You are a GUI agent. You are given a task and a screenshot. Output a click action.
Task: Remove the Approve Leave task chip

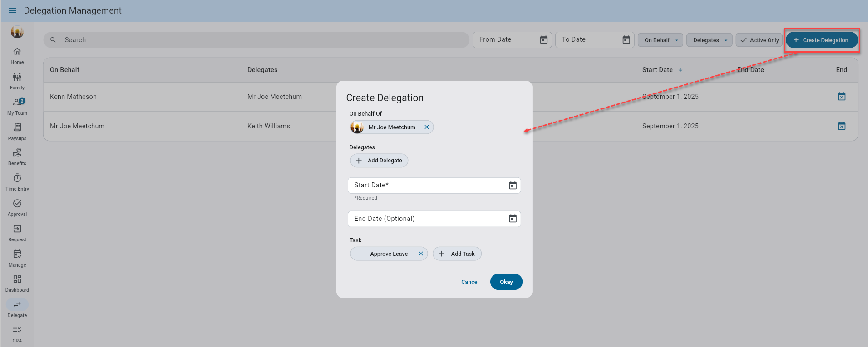coord(420,254)
